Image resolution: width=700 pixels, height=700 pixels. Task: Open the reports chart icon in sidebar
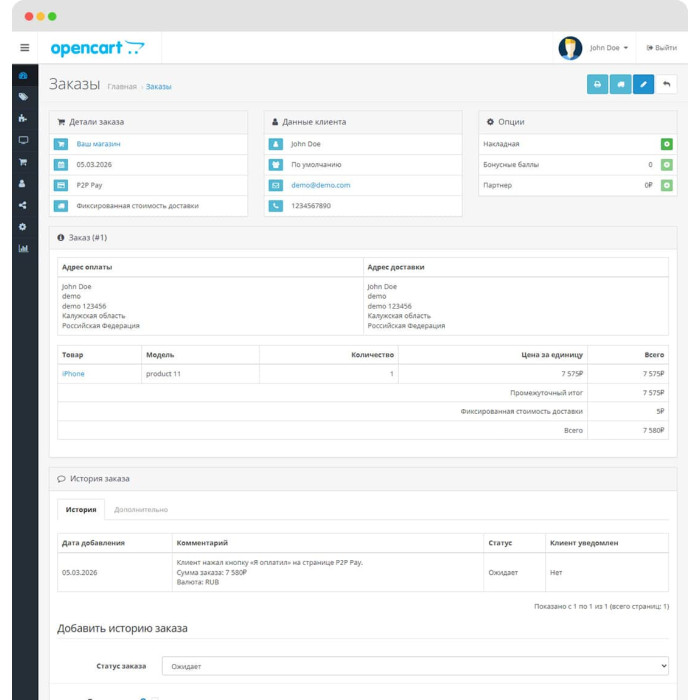tap(23, 249)
